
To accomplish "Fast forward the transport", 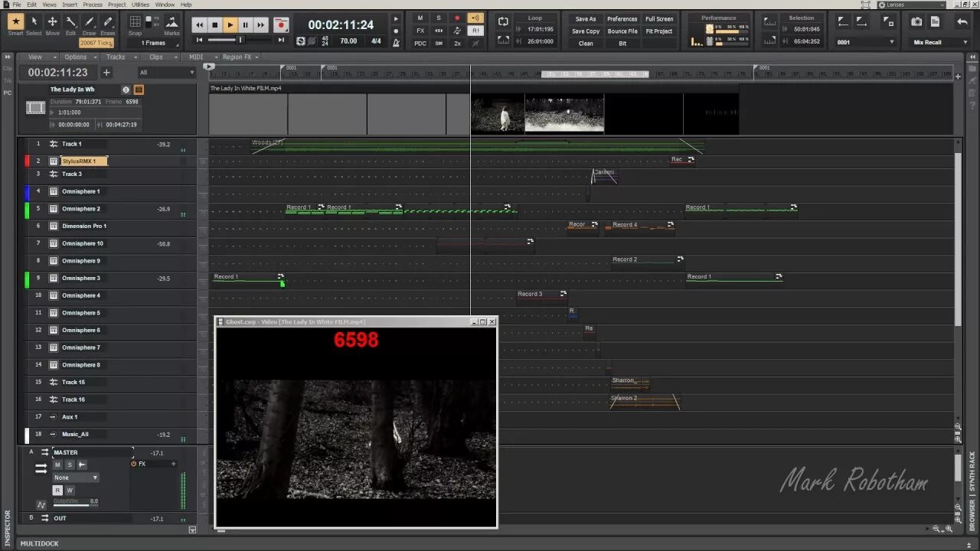I will click(x=261, y=25).
